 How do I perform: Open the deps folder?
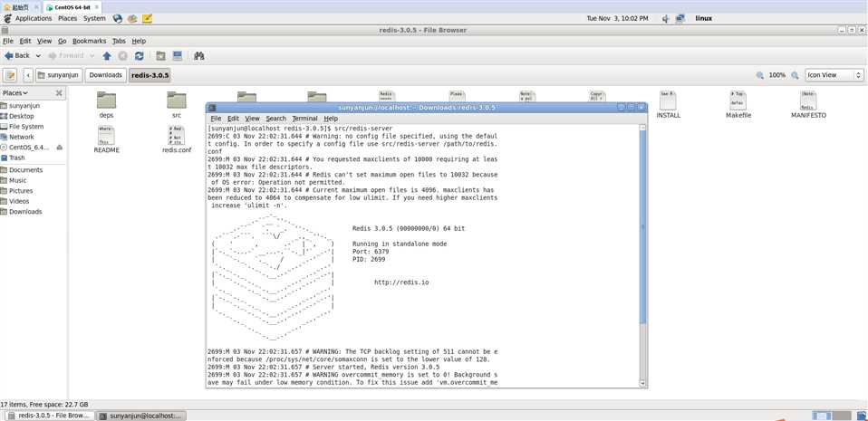(106, 106)
